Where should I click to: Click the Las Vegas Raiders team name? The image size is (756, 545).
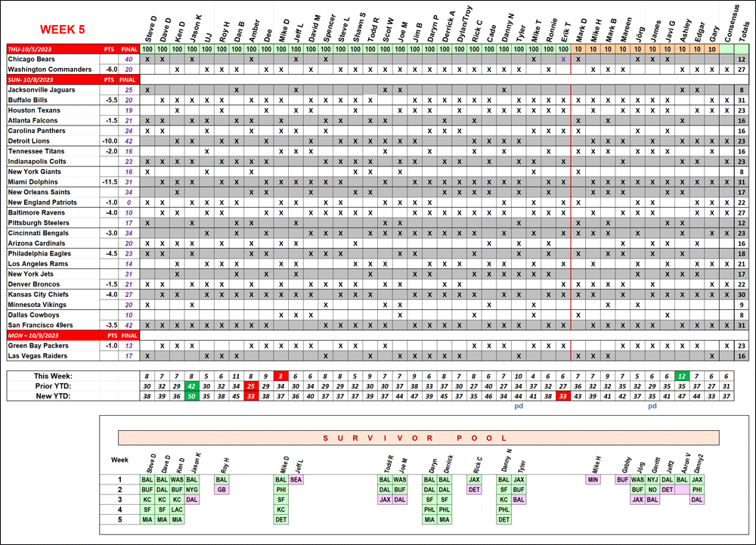click(38, 355)
